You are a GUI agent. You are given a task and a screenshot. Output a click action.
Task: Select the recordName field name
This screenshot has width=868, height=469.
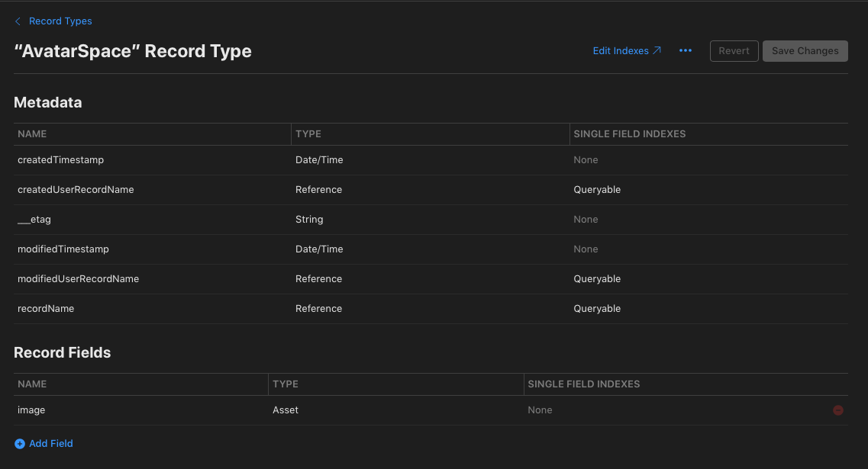click(46, 309)
